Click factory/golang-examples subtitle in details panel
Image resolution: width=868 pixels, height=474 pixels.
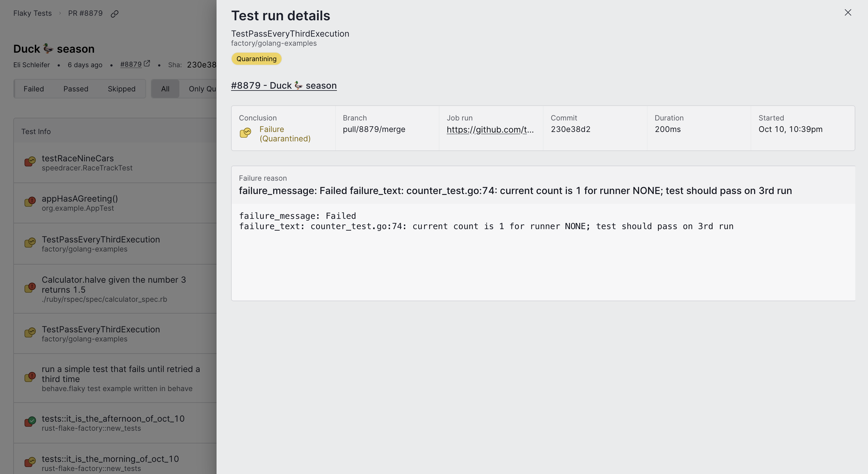click(274, 43)
